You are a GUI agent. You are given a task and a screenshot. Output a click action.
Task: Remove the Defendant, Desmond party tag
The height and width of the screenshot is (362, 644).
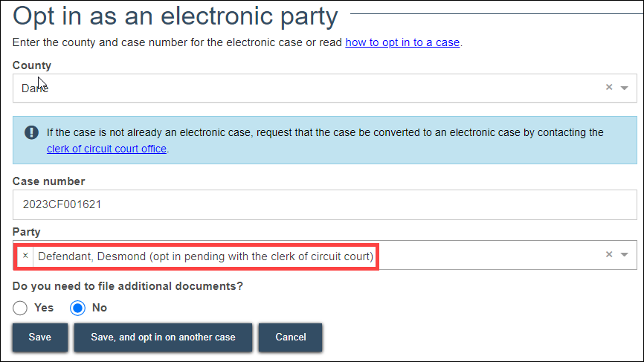coord(25,256)
